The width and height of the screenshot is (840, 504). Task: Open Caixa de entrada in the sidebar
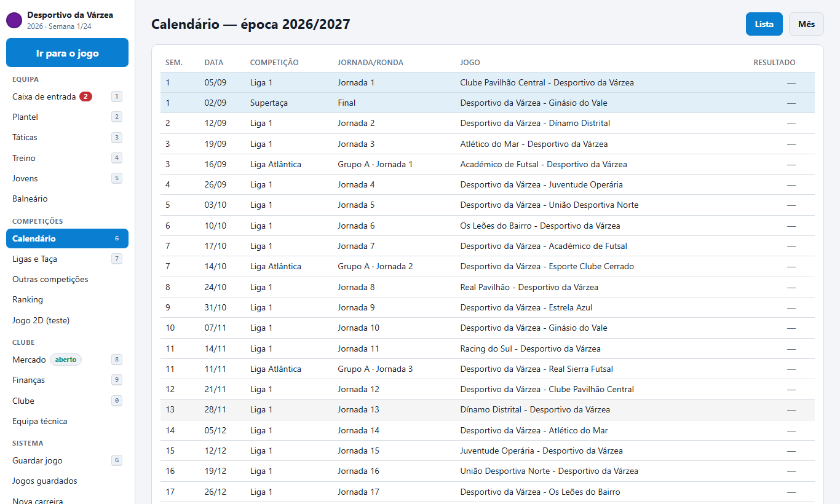(x=67, y=96)
